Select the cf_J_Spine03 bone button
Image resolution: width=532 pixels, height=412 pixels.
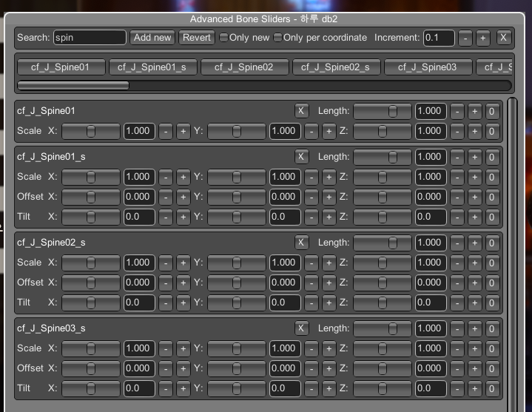(428, 67)
